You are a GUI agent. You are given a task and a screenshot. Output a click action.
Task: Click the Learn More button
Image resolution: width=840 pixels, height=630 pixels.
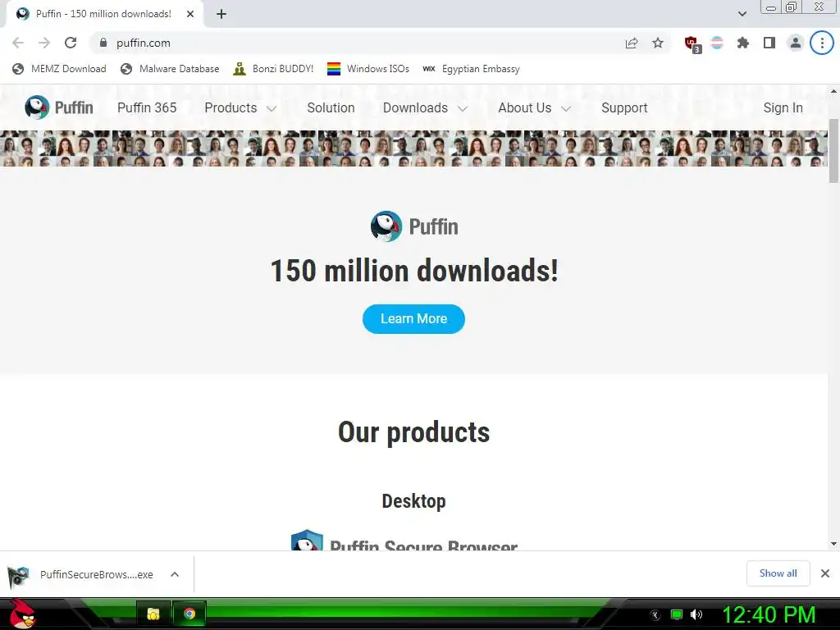[x=413, y=319]
